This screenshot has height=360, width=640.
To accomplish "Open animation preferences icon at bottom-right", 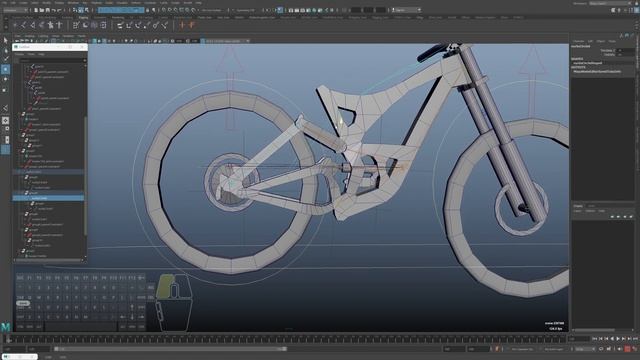I will pyautogui.click(x=635, y=349).
